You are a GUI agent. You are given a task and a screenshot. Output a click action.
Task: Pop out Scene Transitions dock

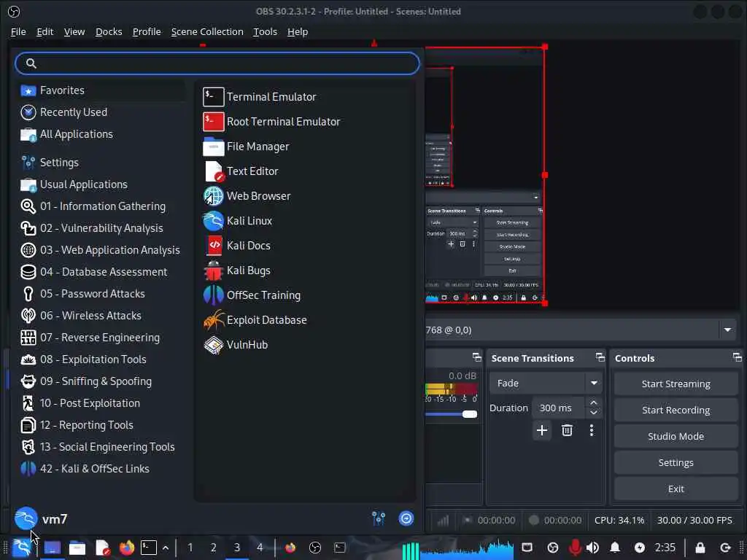point(600,357)
